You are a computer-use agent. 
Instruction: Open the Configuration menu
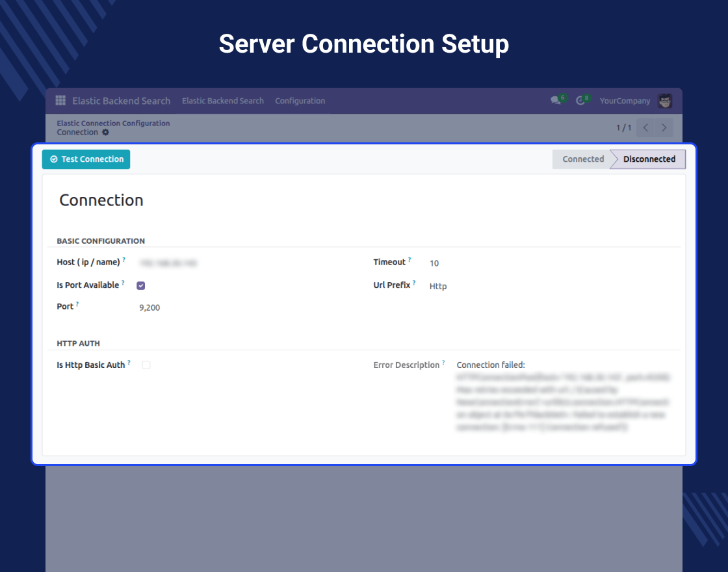click(x=300, y=101)
